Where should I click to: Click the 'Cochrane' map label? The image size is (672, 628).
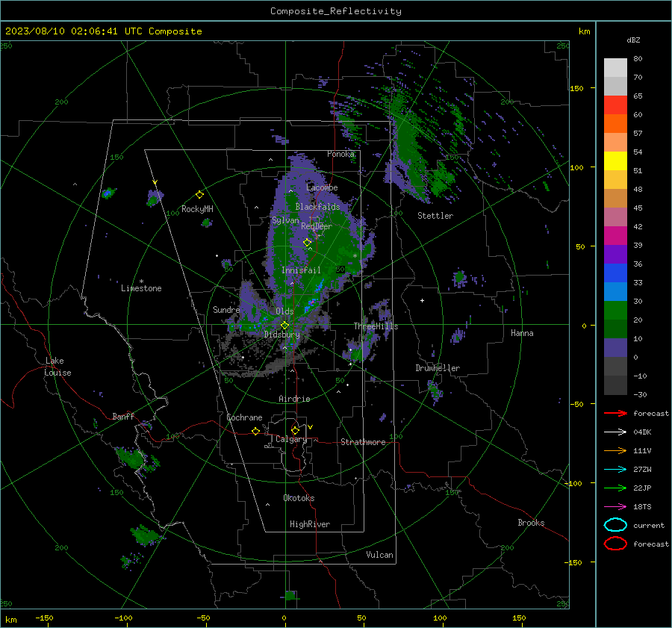[244, 417]
